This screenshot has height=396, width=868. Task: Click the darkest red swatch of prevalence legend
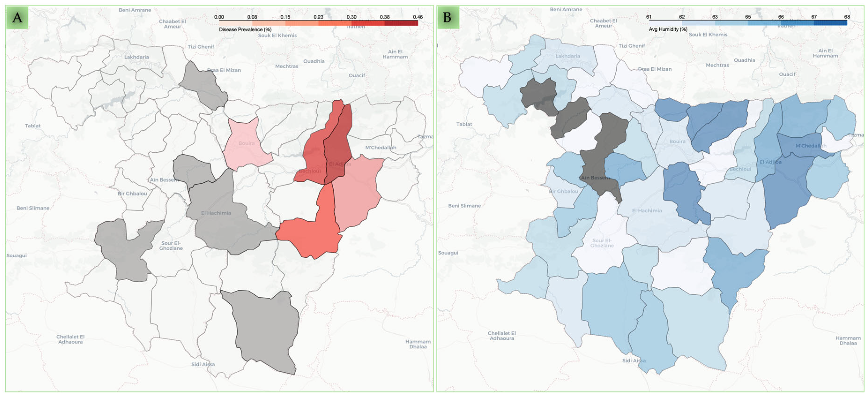401,23
